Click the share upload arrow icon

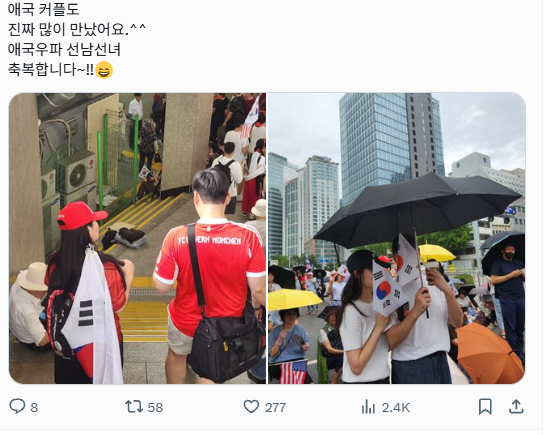pos(516,407)
